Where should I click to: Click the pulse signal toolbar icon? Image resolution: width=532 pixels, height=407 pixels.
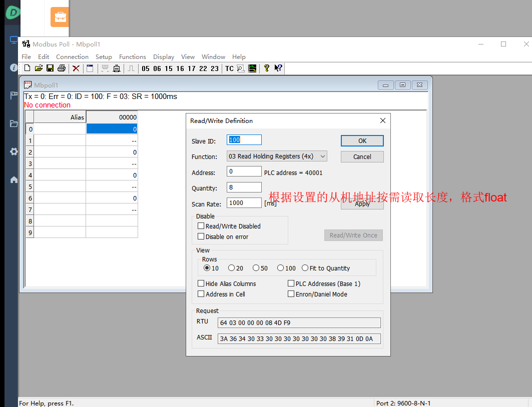[x=131, y=68]
